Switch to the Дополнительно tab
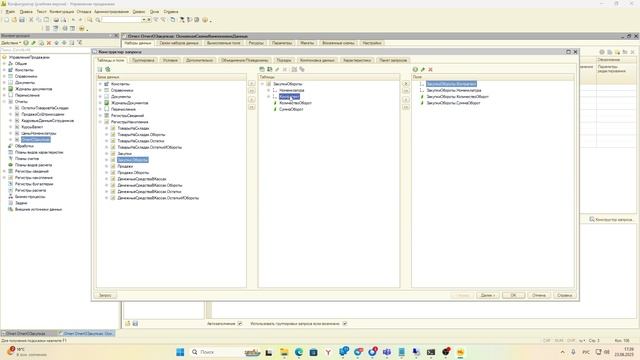 [x=200, y=60]
